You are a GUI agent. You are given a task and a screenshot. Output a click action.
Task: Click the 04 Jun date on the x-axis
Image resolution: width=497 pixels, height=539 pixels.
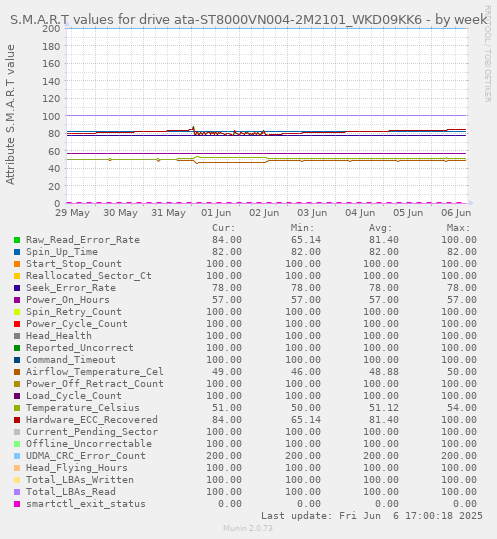point(360,213)
